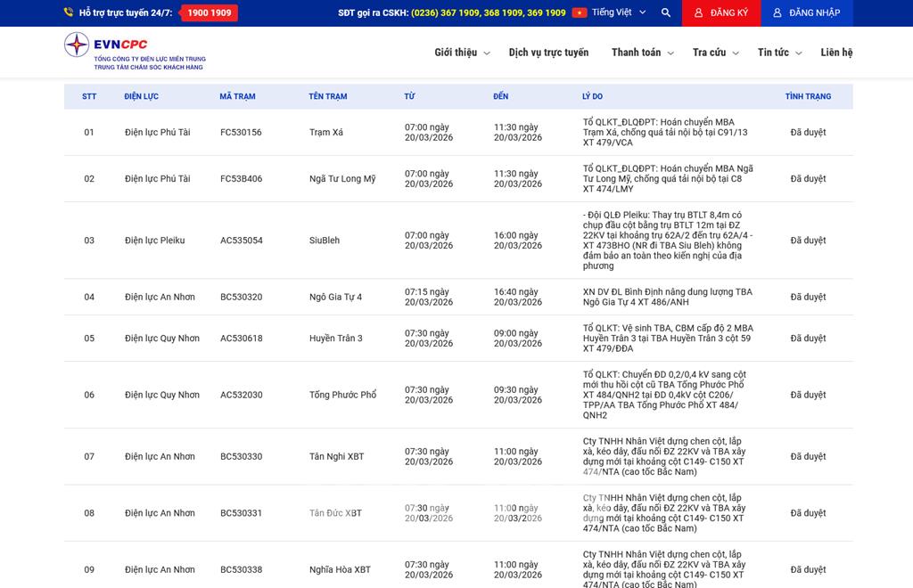
Task: Go to the Liên hệ page
Action: tap(836, 53)
